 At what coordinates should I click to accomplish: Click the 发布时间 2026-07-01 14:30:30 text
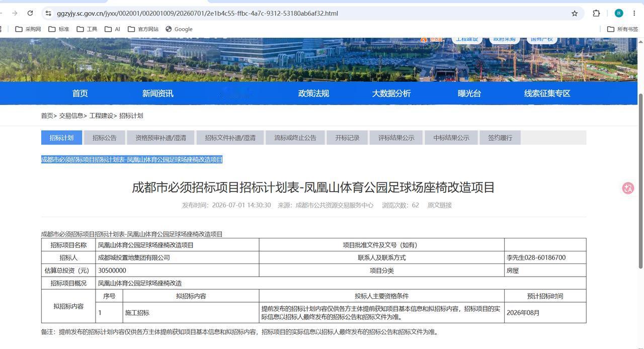pos(226,205)
